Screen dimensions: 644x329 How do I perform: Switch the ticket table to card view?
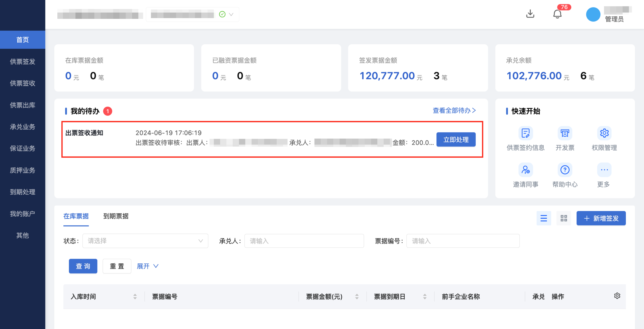564,218
